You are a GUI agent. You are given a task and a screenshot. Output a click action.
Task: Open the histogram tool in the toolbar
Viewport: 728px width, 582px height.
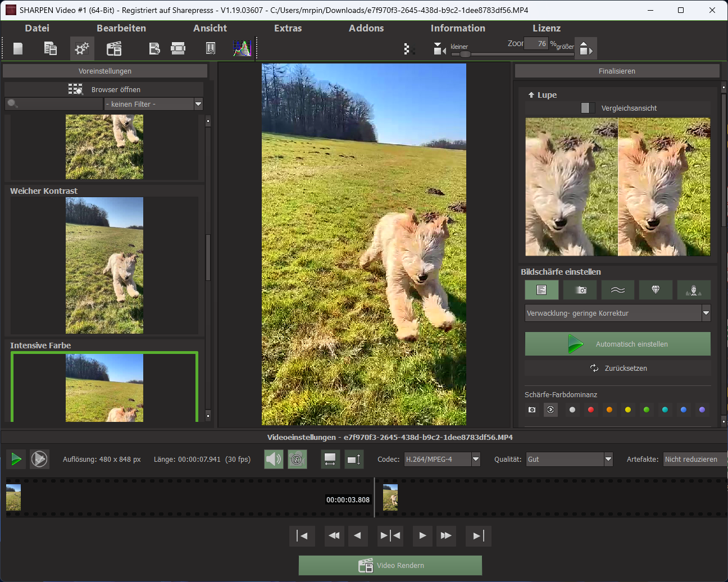pos(242,48)
